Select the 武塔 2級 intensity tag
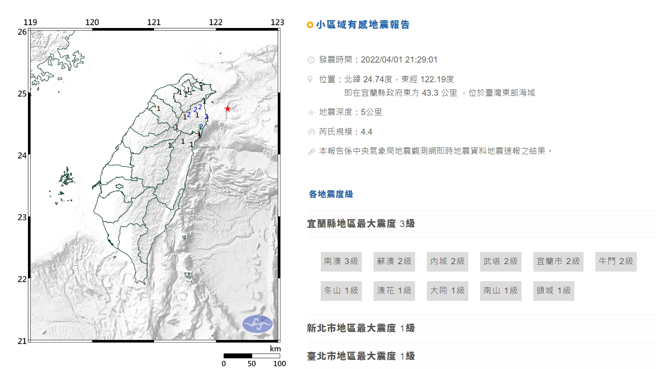The image size is (656, 369). pos(500,261)
